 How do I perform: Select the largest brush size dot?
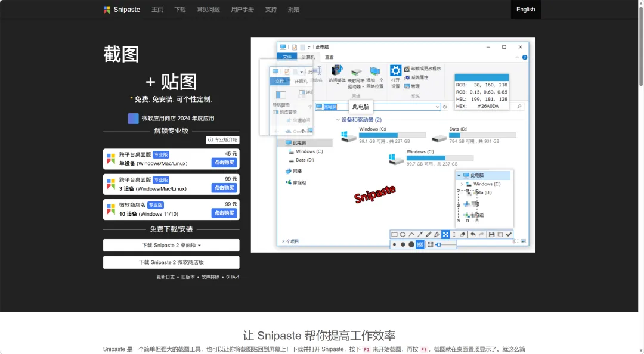point(411,245)
